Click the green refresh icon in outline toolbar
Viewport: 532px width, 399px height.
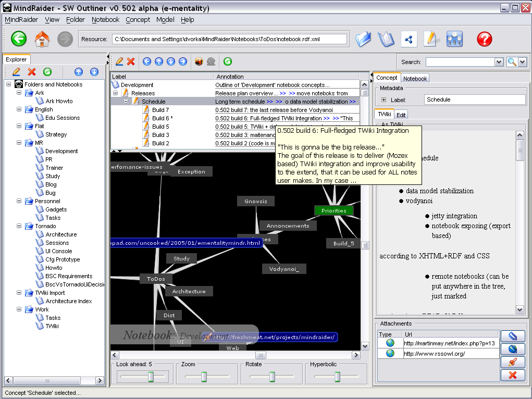227,61
